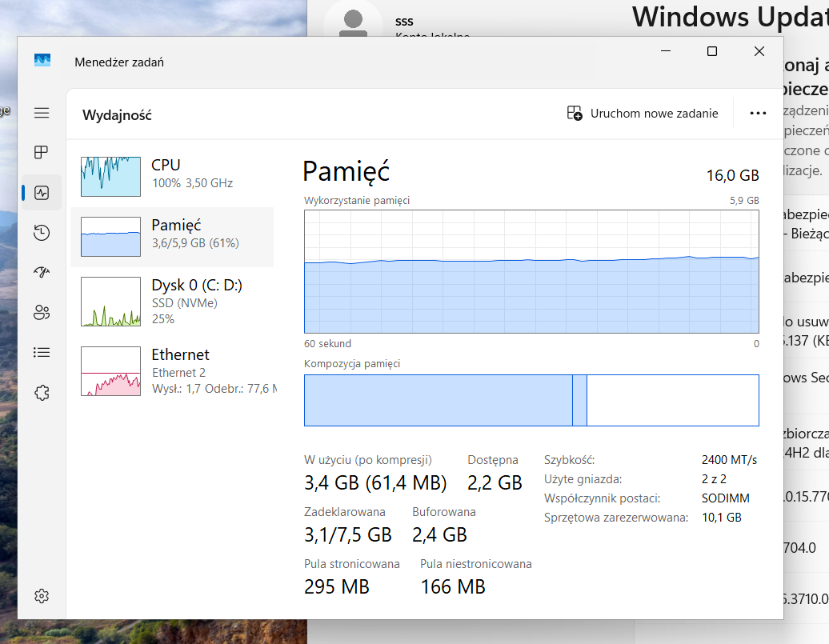Select the CPU performance entry

(172, 174)
